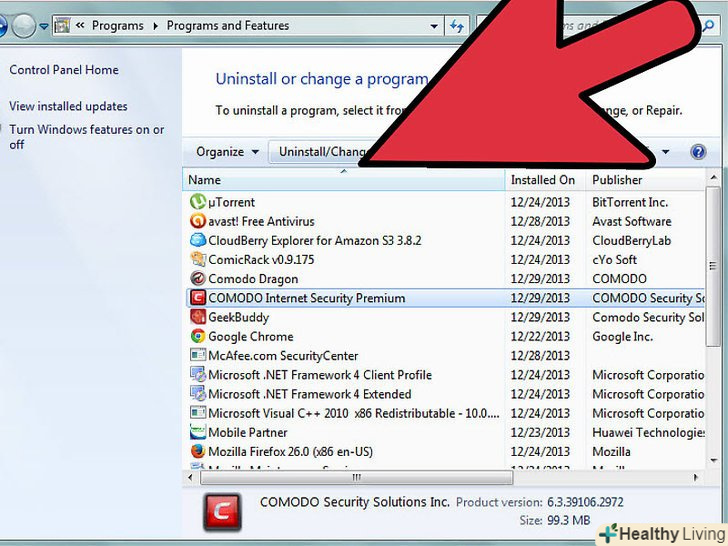728x546 pixels.
Task: Click the horizontal scrollbar thumb
Action: 356,477
